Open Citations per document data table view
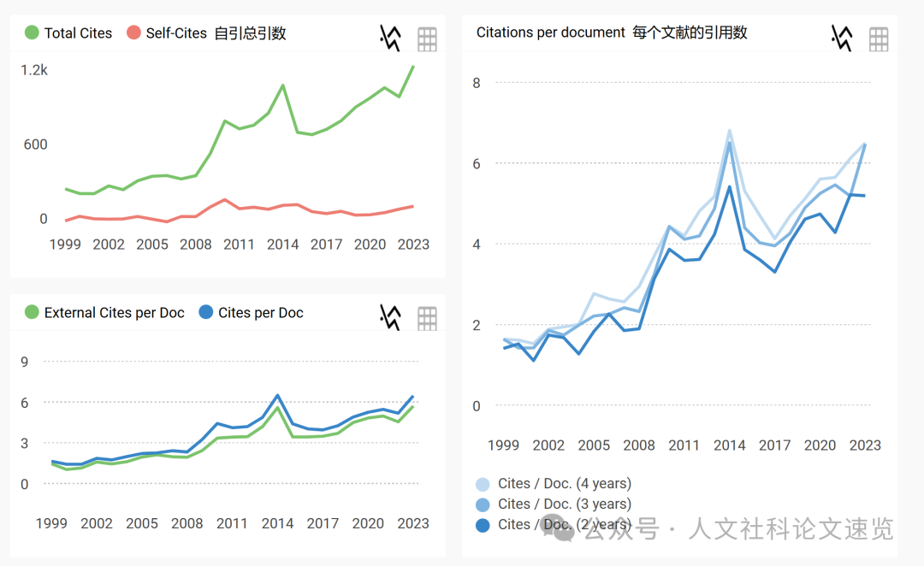Viewport: 924px width, 566px height. pos(879,38)
